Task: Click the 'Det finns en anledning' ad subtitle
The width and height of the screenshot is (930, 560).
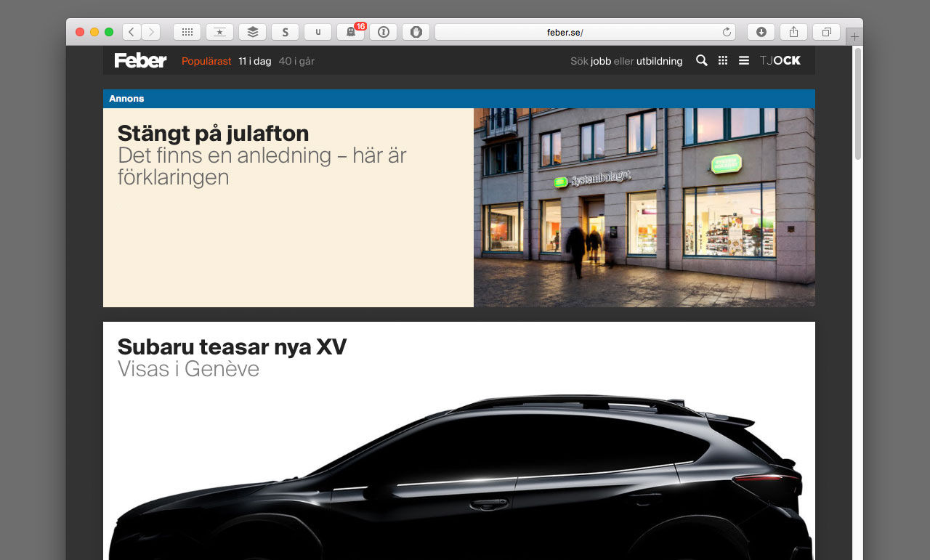Action: (x=262, y=166)
